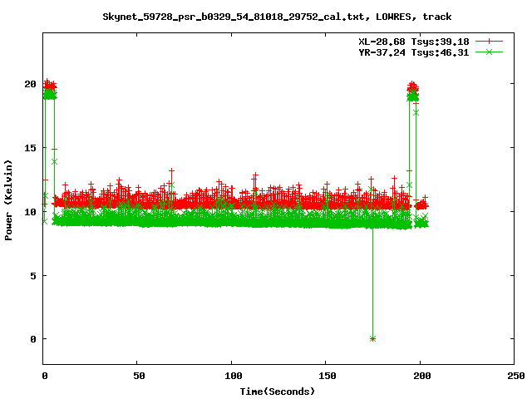Select legend entry YR-37.24 Tsys:46.31
Viewport: 532px width, 399px height.
click(414, 52)
